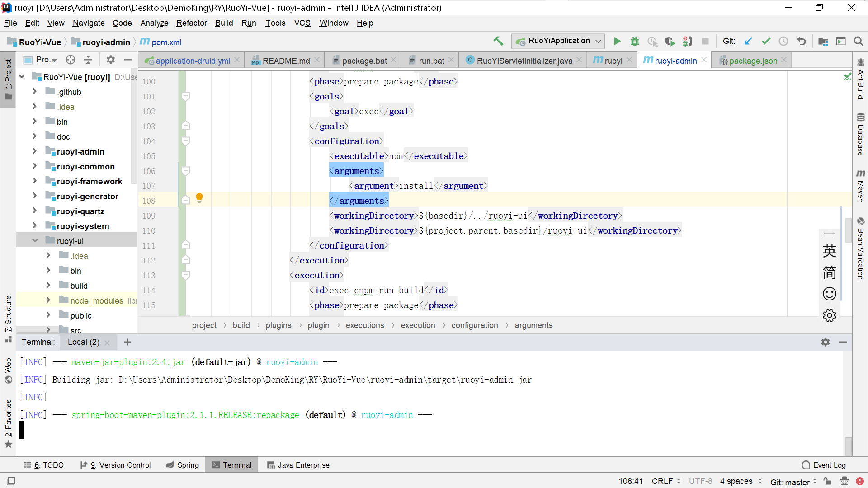The image size is (868, 488).
Task: Click the Debug bug icon
Action: (635, 41)
